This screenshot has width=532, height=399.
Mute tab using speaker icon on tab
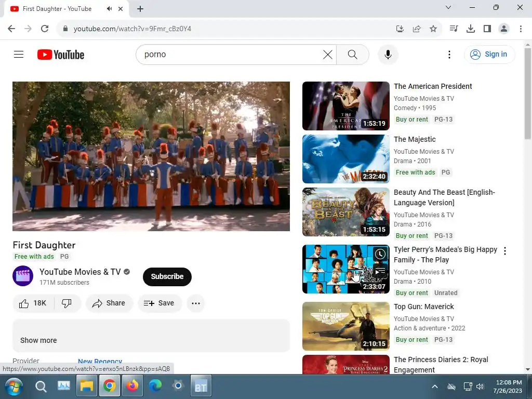(109, 9)
